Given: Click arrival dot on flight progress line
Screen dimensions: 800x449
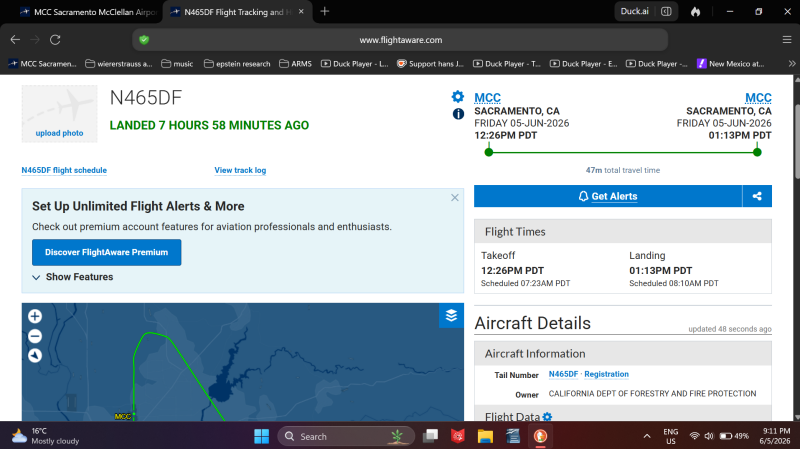Looking at the screenshot, I should 757,152.
